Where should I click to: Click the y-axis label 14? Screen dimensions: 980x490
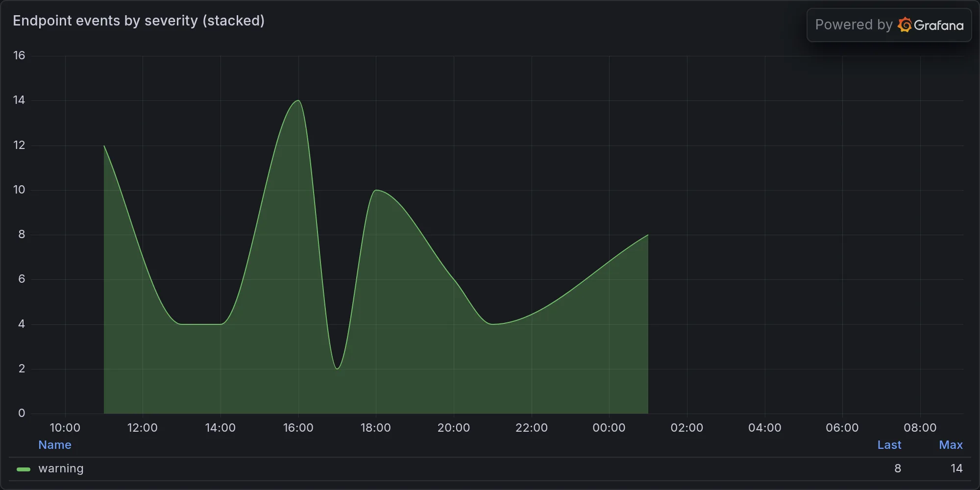click(x=19, y=100)
